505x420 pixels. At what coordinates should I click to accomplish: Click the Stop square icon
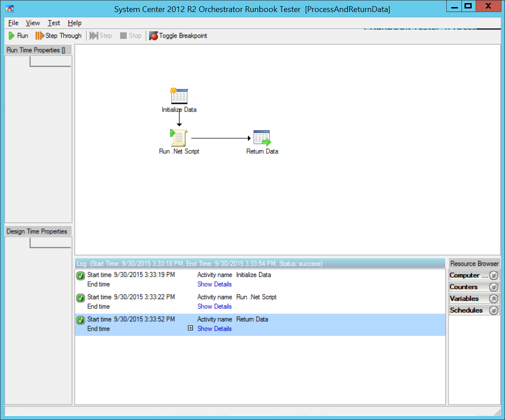pyautogui.click(x=123, y=36)
